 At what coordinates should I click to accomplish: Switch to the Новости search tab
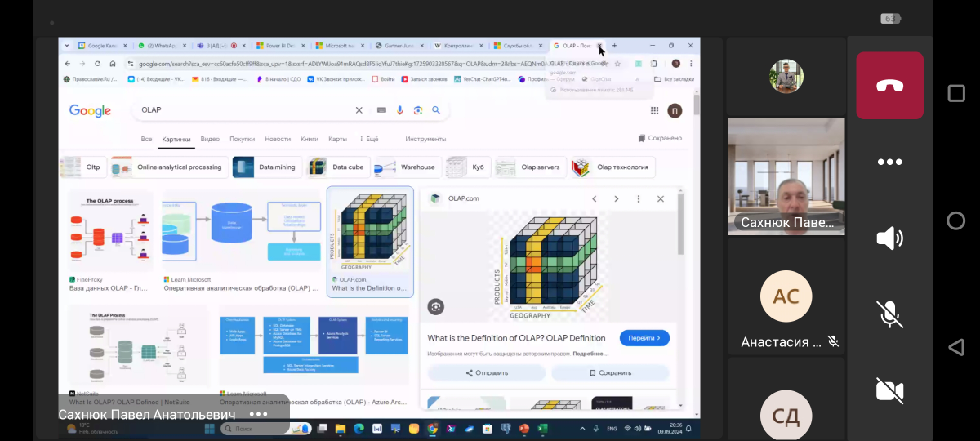click(x=278, y=139)
